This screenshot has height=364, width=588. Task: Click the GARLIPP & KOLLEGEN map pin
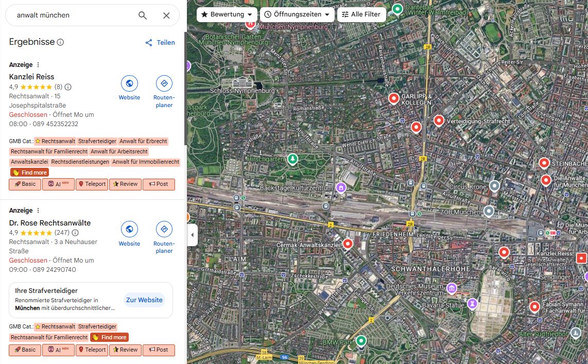click(393, 98)
